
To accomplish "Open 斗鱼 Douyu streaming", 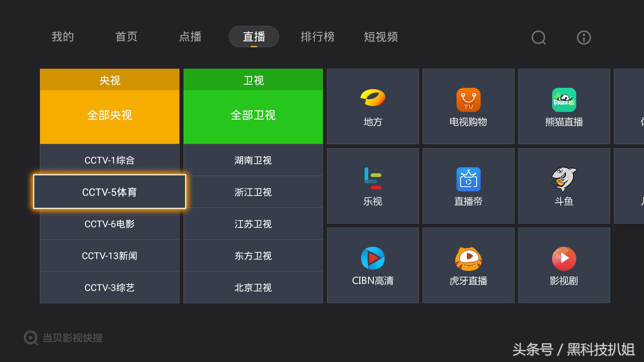I will pos(564,186).
